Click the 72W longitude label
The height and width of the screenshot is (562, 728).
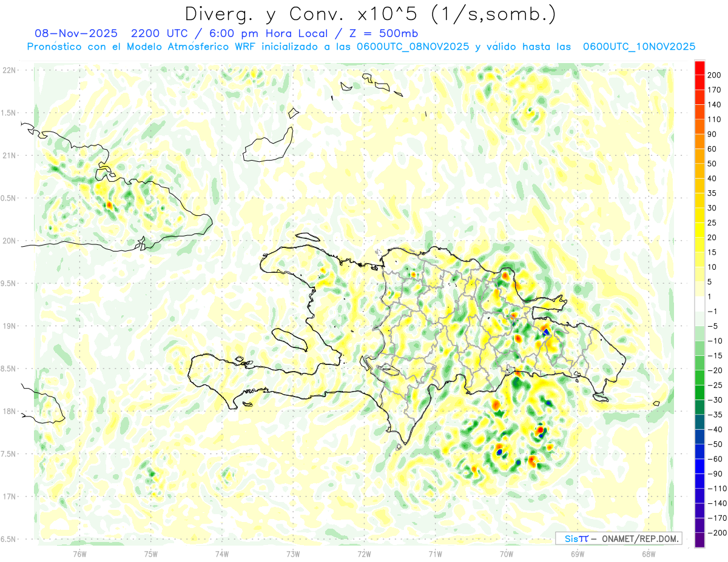(364, 554)
